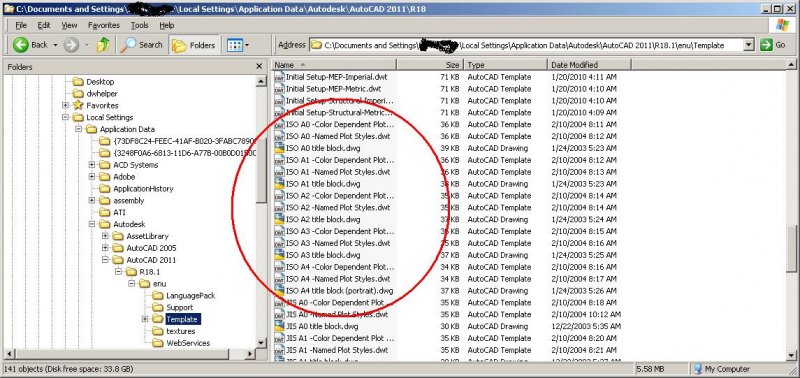The height and width of the screenshot is (378, 800).
Task: Select the enu folder in tree
Action: [159, 284]
